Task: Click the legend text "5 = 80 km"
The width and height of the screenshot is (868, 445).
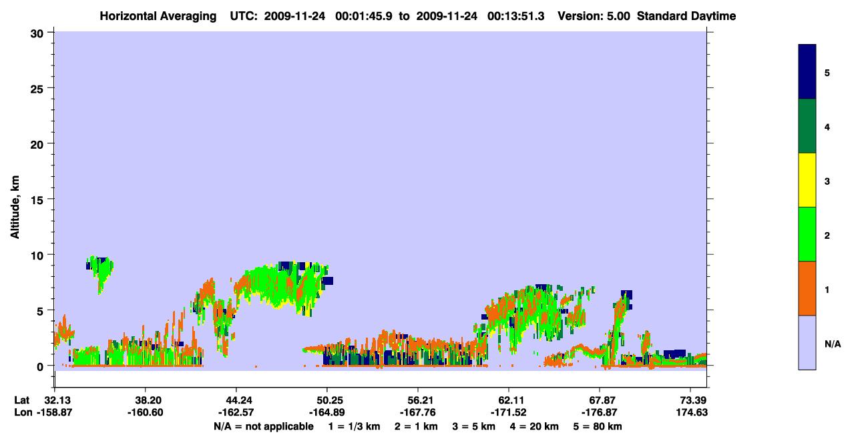Action: (x=599, y=426)
